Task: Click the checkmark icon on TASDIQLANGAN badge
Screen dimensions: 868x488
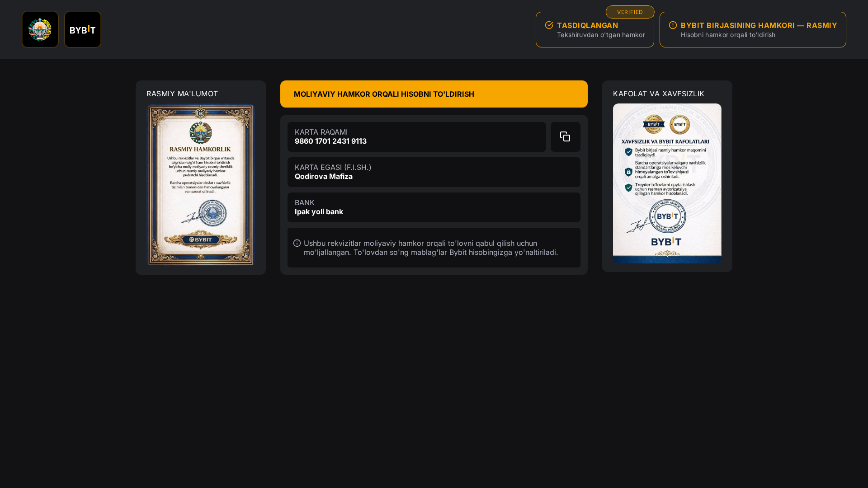Action: (549, 25)
